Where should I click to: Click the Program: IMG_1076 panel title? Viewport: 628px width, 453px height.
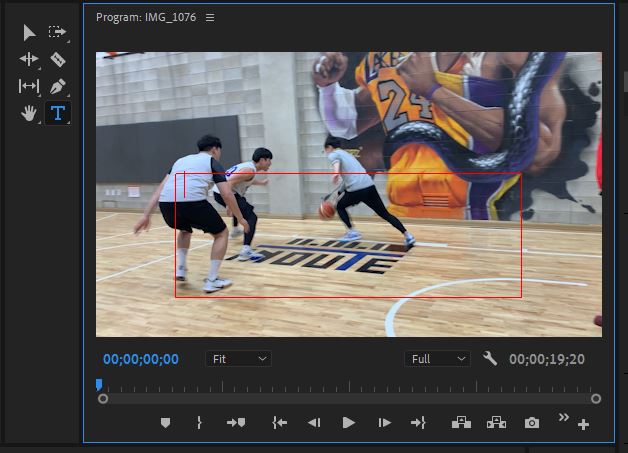[x=146, y=18]
